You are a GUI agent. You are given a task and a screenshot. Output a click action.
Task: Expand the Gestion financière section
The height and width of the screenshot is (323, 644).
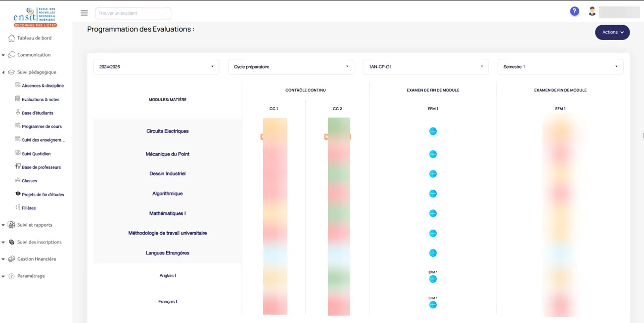(x=36, y=259)
